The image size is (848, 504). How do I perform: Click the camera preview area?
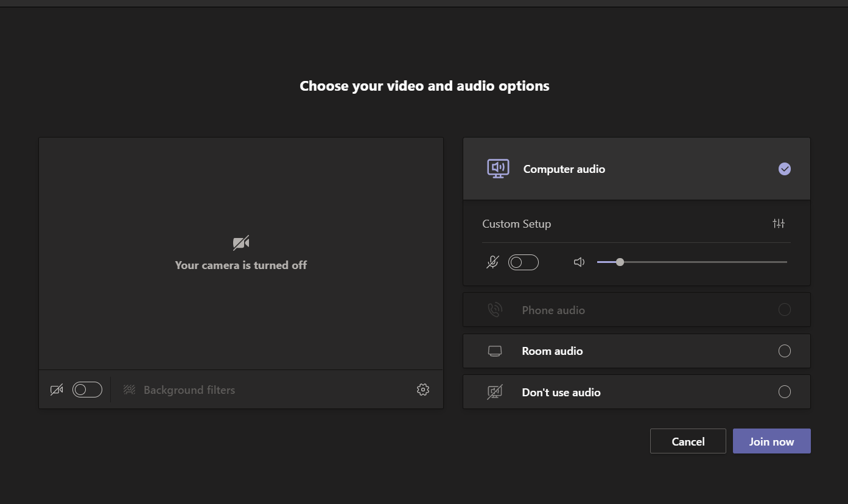[240, 253]
